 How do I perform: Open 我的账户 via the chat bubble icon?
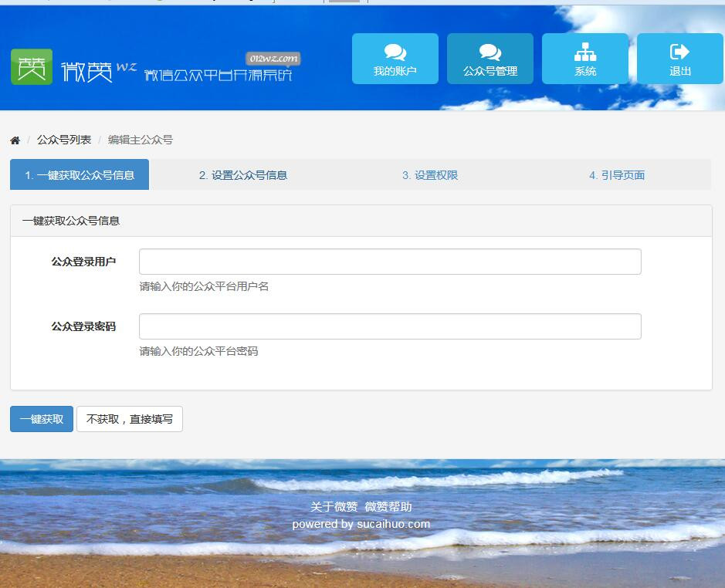pos(395,52)
